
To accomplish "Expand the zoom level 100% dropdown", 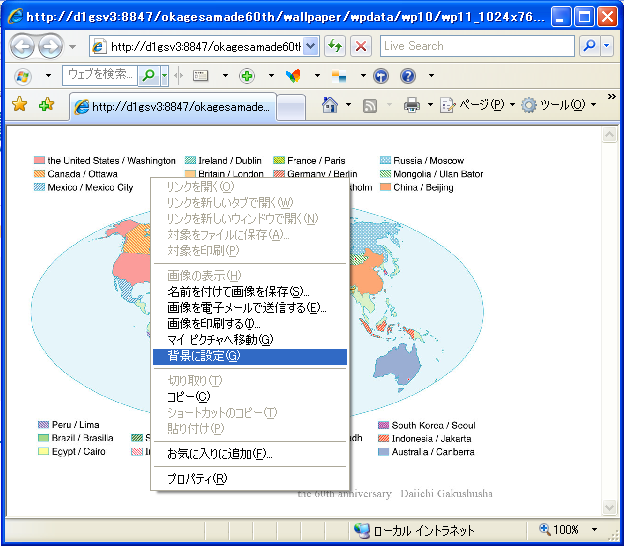I will (x=594, y=530).
